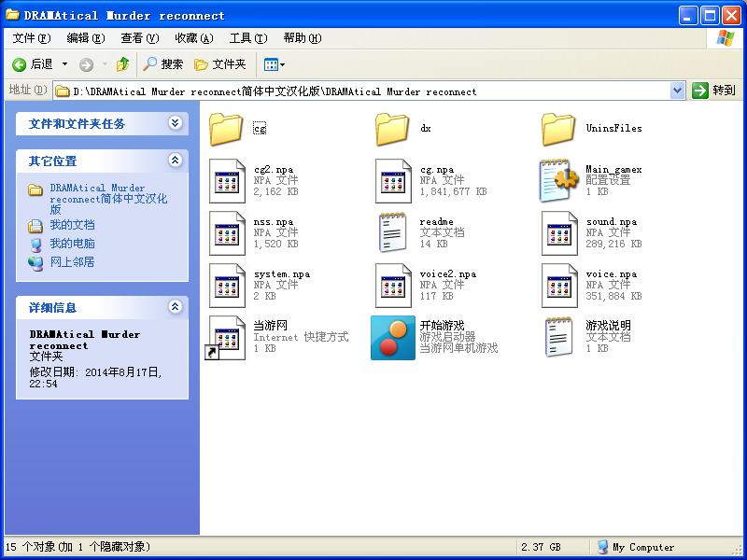Open DRAMAtical Murder reconnect简体中文汉化版 link in sidebar
Screen dimensions: 747x560
[x=108, y=199]
